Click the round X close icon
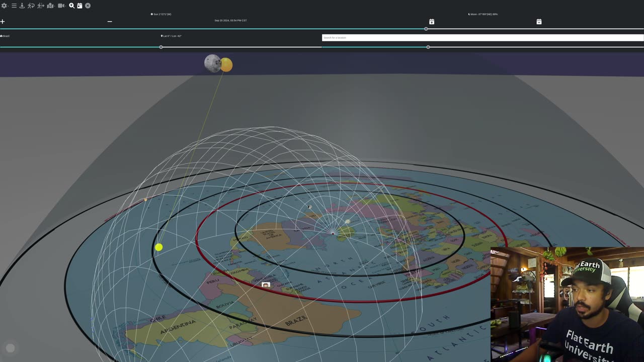This screenshot has height=362, width=644. click(x=88, y=6)
